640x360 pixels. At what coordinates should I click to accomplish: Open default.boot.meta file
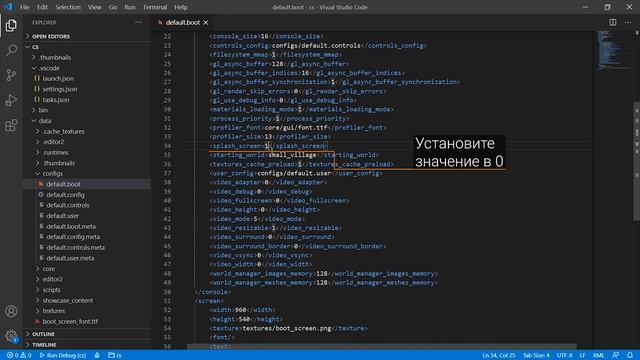tap(87, 227)
